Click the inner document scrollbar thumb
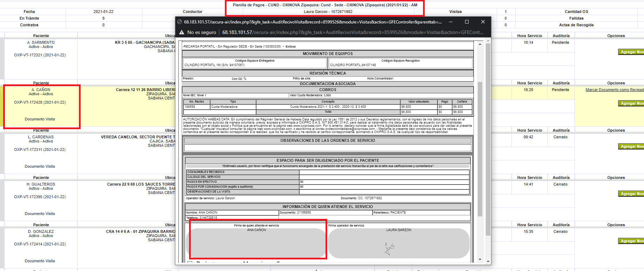The image size is (644, 271). 480,149
